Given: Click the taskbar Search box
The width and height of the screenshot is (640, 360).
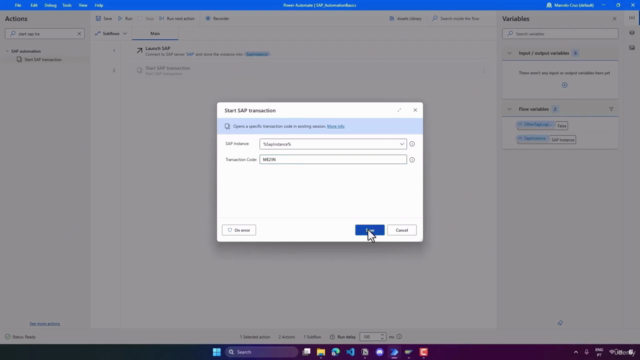Looking at the screenshot, I should 261,352.
